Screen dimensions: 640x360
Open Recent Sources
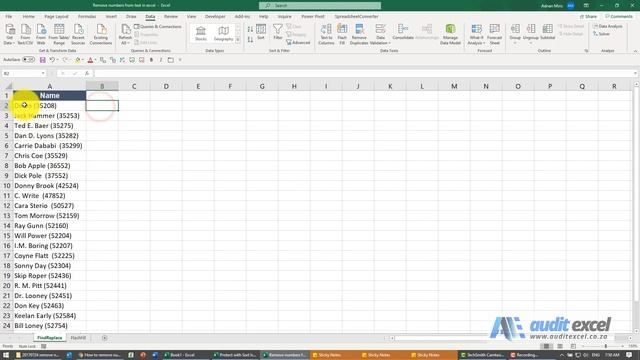pyautogui.click(x=78, y=34)
